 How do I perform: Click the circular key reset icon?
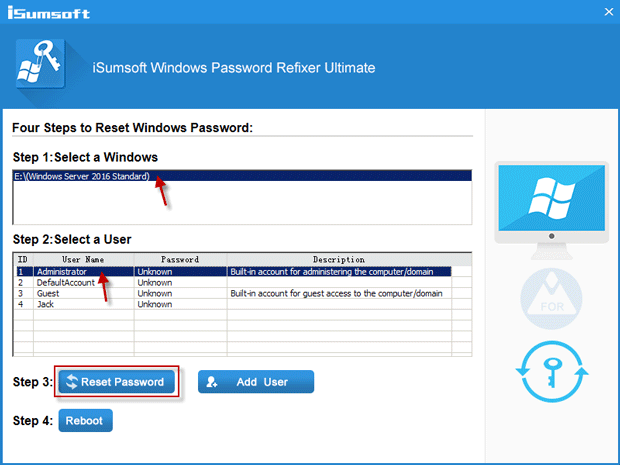point(552,372)
